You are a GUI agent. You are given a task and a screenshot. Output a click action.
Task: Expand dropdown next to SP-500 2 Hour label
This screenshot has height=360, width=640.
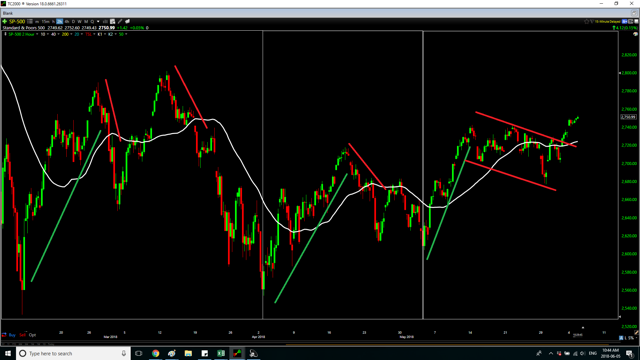(37, 34)
